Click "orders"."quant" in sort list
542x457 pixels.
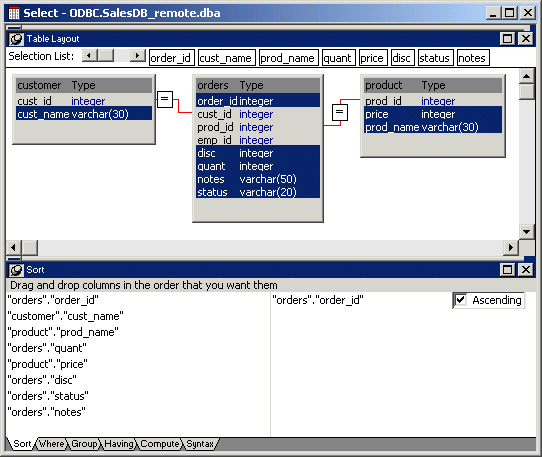[47, 348]
